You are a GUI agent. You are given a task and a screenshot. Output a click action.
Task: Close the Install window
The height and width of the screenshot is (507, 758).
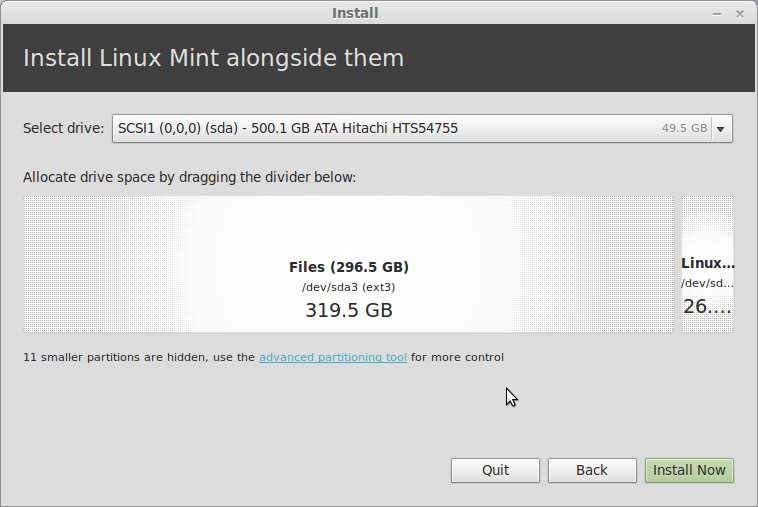(739, 13)
